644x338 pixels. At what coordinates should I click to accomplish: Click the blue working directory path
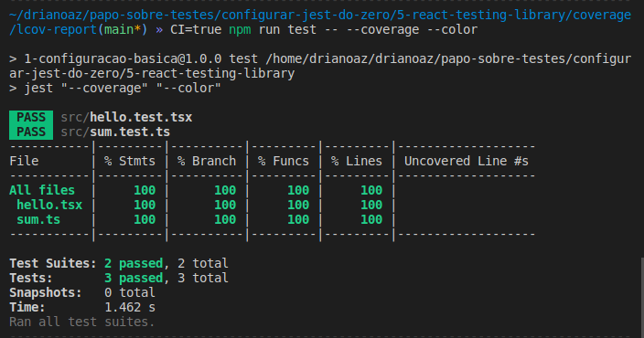[x=320, y=22]
